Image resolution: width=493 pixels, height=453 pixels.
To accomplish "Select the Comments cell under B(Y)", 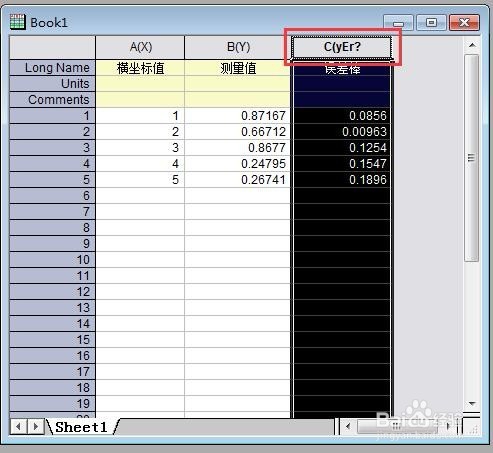I will click(238, 100).
